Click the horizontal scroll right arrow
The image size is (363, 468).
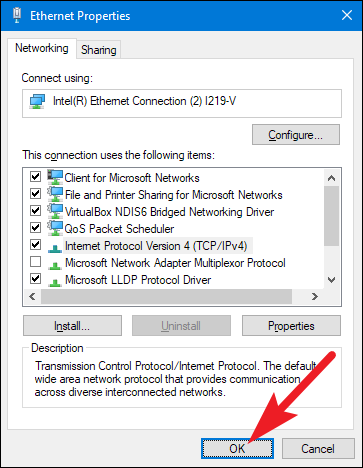pyautogui.click(x=314, y=296)
